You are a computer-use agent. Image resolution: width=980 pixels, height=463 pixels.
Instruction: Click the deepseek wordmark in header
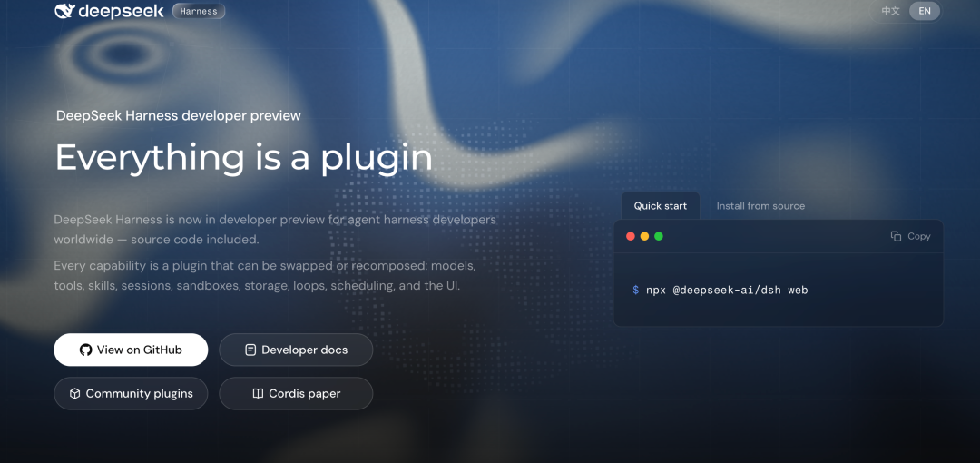tap(122, 11)
